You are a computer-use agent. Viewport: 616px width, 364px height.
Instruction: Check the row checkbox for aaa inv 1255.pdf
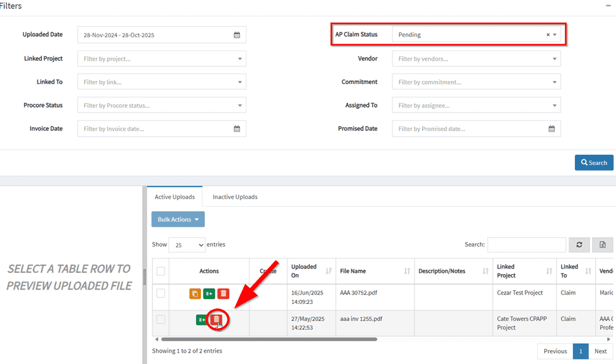pos(160,320)
